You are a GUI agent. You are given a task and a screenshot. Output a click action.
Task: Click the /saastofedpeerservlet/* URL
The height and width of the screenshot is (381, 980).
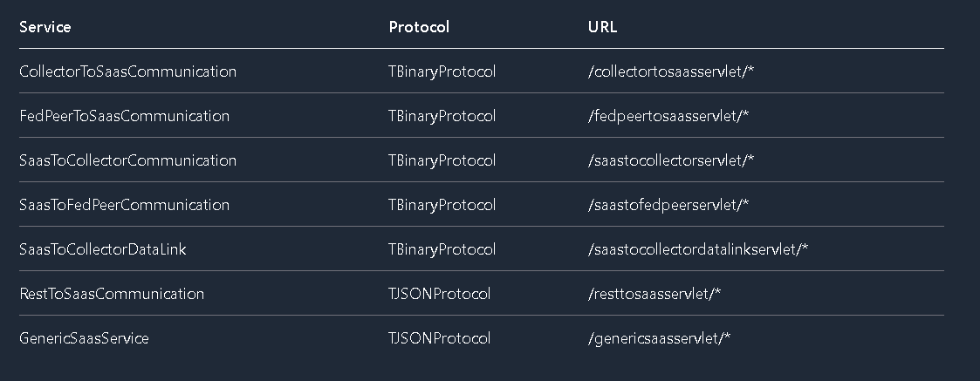pos(668,204)
